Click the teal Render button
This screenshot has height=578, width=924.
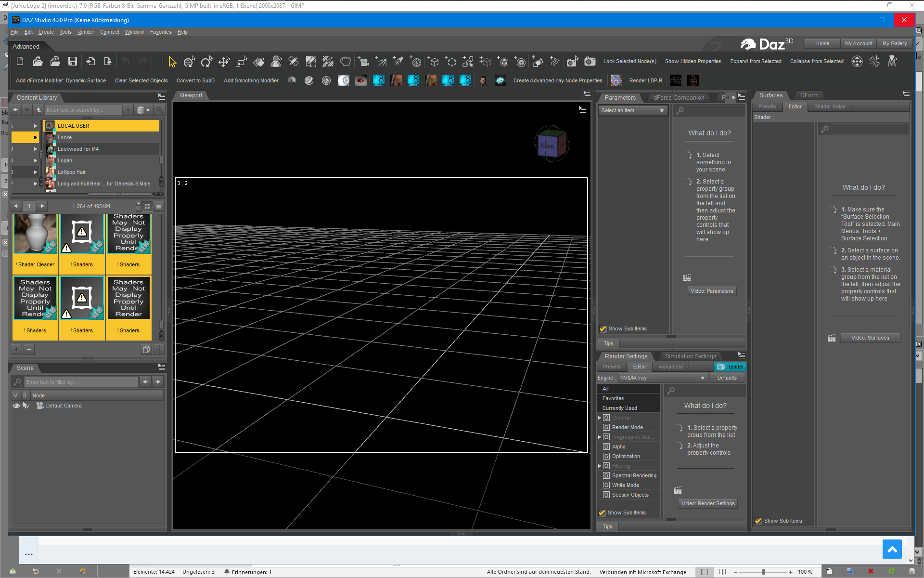[x=730, y=367]
